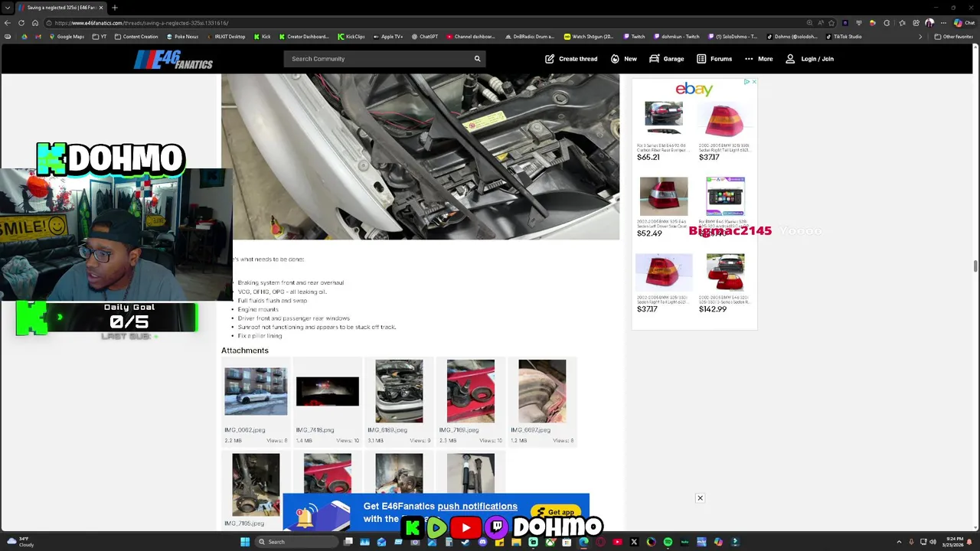Image resolution: width=980 pixels, height=551 pixels.
Task: Reload the page with refresh icon
Action: coord(21,23)
